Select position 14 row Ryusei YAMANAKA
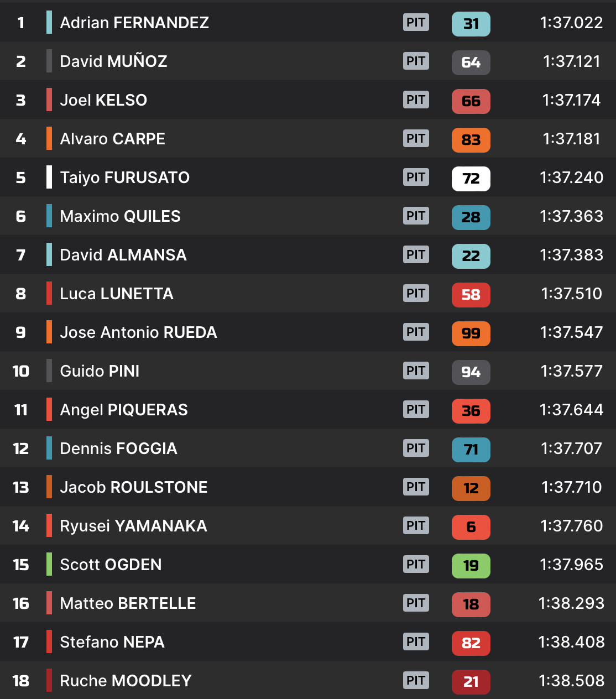The height and width of the screenshot is (699, 616). [133, 526]
